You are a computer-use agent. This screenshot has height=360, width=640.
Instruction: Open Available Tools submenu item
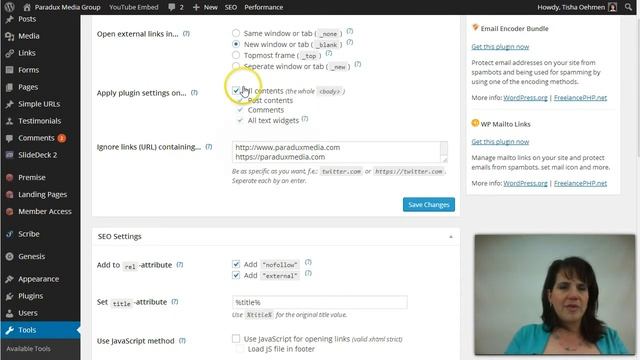(29, 349)
